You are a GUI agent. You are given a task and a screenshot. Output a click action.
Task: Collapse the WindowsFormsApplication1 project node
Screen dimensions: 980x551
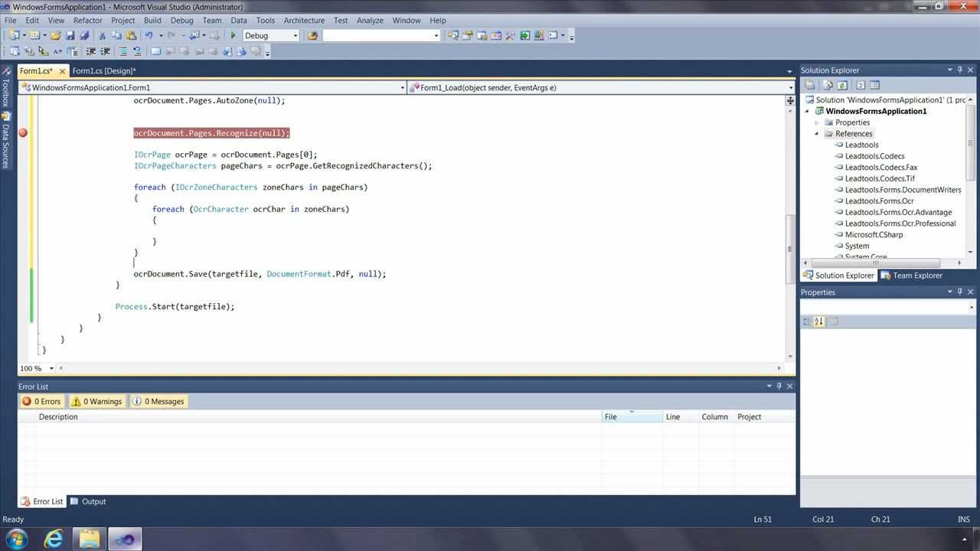808,112
